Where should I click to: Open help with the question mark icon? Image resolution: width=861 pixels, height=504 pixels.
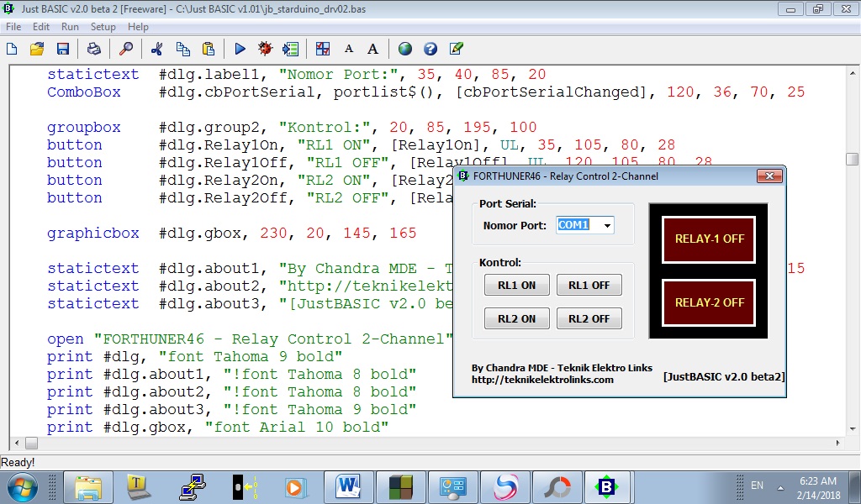430,49
